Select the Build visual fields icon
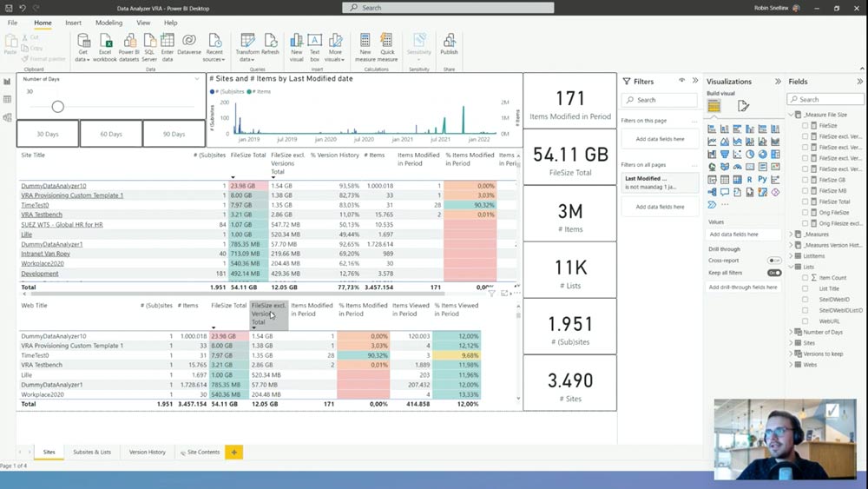 point(713,106)
